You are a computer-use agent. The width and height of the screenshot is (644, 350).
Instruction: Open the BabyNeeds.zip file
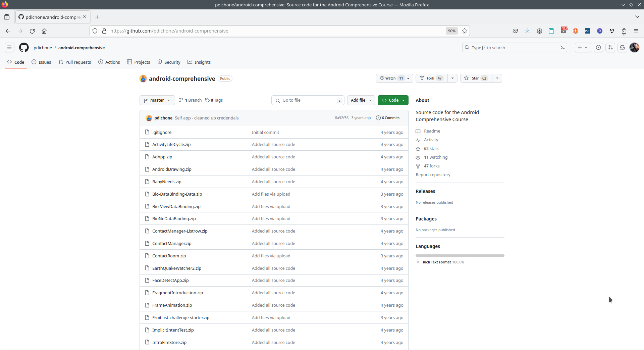point(167,182)
